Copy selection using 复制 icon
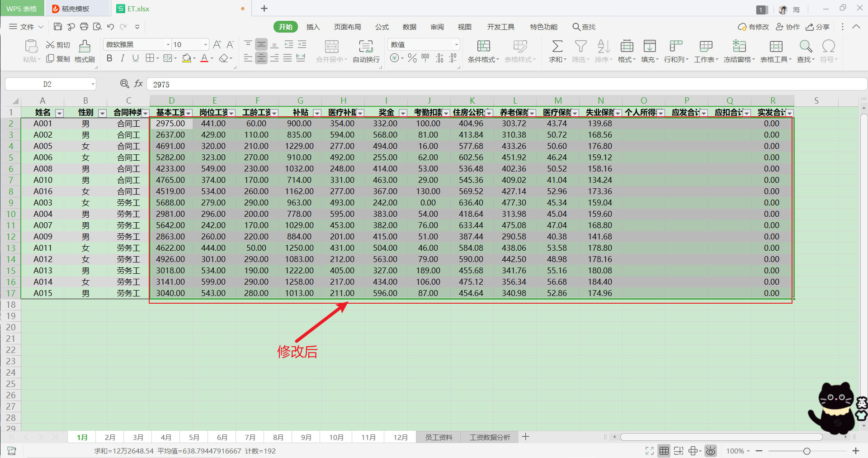 58,59
